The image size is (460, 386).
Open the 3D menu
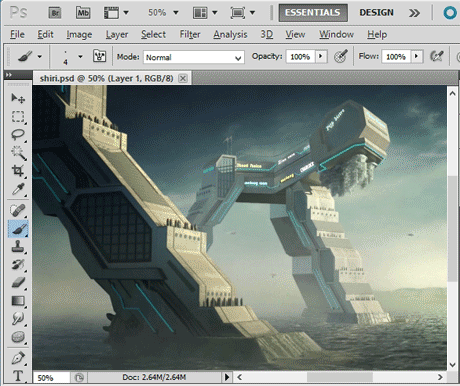267,34
